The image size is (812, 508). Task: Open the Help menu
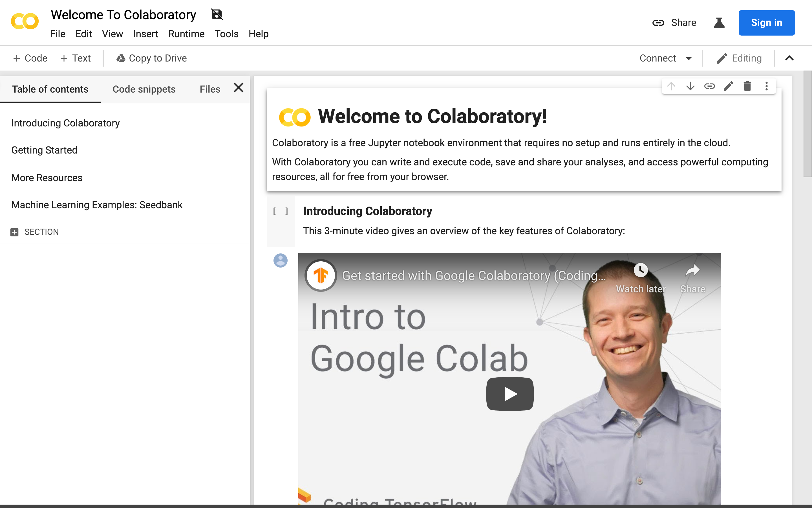(x=258, y=34)
